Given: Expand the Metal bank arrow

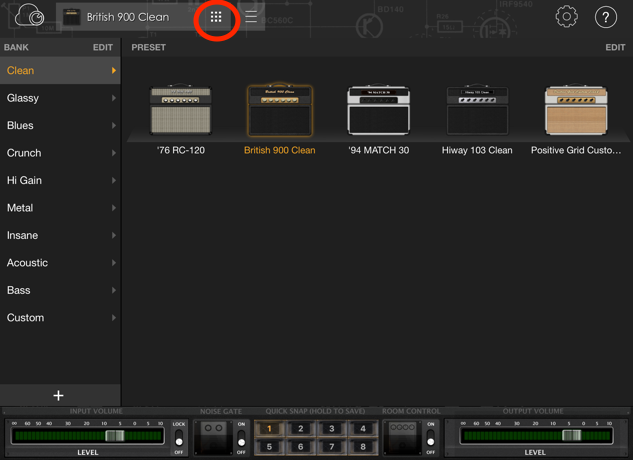Looking at the screenshot, I should click(x=113, y=208).
